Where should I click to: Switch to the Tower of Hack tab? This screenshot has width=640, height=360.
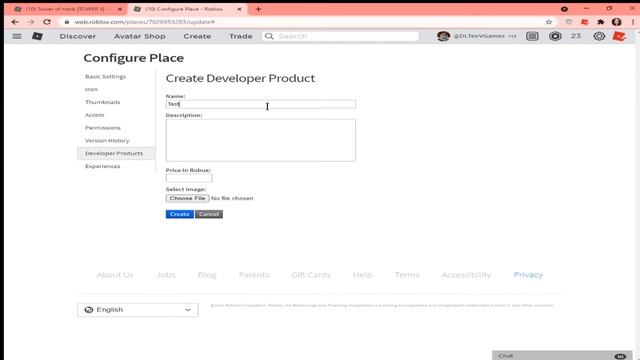[x=65, y=9]
